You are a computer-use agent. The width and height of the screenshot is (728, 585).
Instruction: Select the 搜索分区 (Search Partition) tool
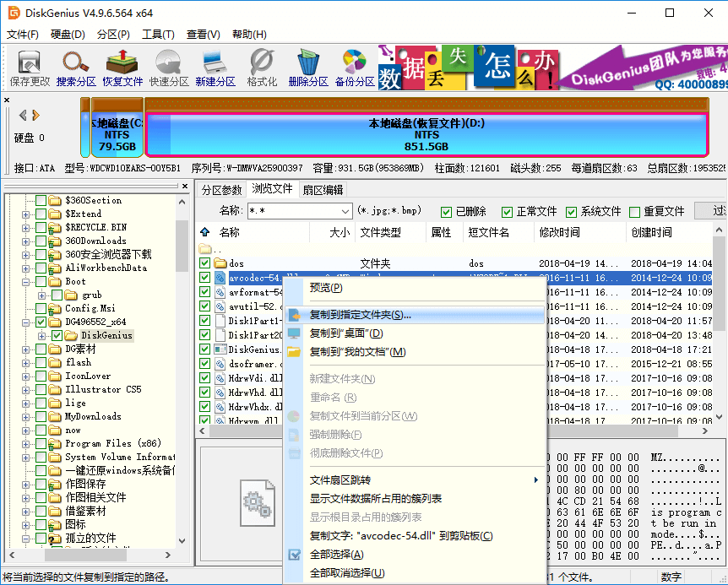[76, 68]
